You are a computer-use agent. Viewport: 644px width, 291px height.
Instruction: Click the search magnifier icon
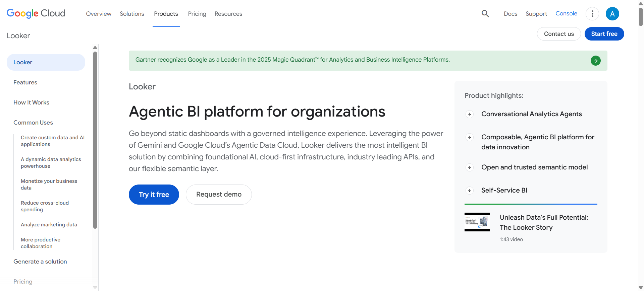point(485,14)
